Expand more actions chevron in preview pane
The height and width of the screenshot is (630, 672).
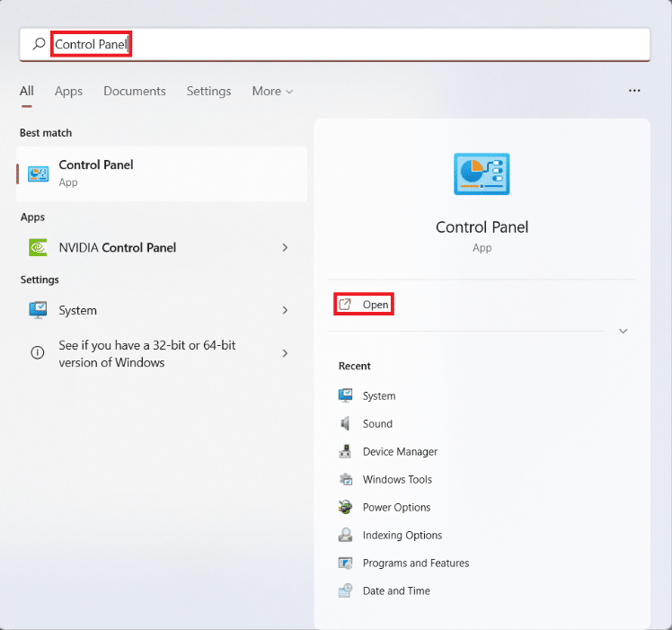click(623, 331)
